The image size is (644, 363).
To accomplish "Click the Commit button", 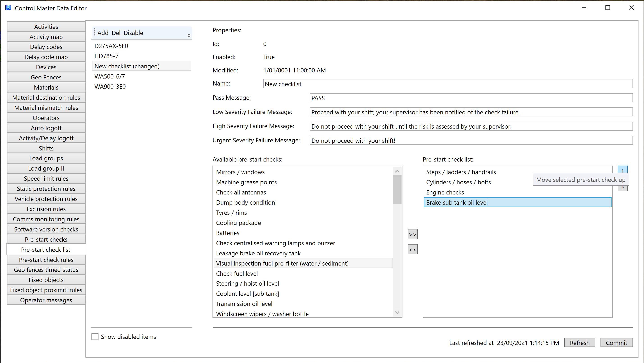I will 617,343.
